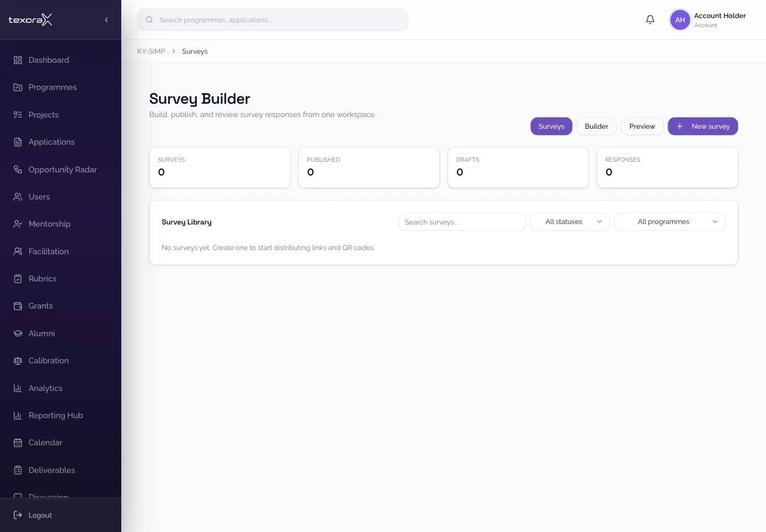Focus the Search surveys field

pyautogui.click(x=462, y=222)
